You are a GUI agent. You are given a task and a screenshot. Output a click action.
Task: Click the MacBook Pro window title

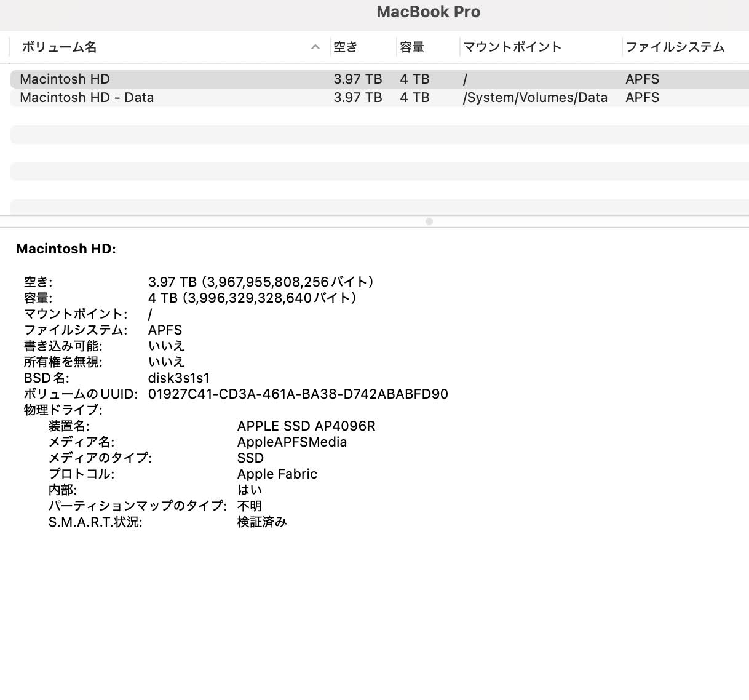pos(428,12)
